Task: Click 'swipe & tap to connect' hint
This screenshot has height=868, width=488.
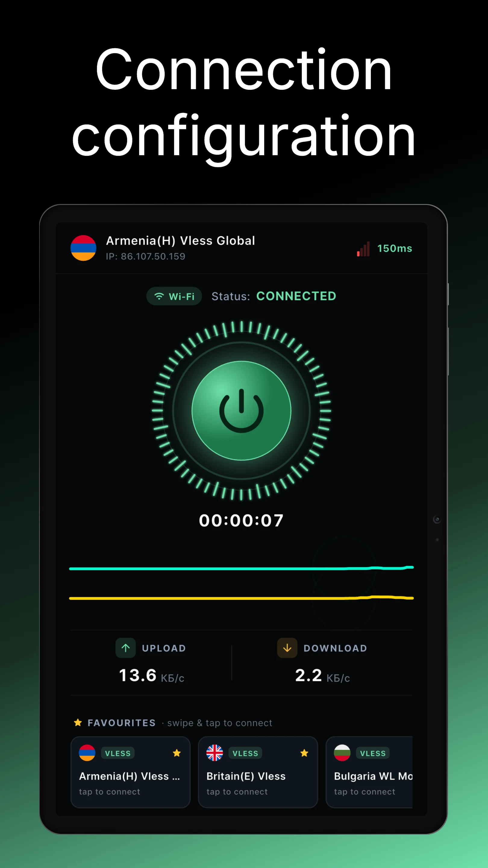Action: [x=220, y=723]
